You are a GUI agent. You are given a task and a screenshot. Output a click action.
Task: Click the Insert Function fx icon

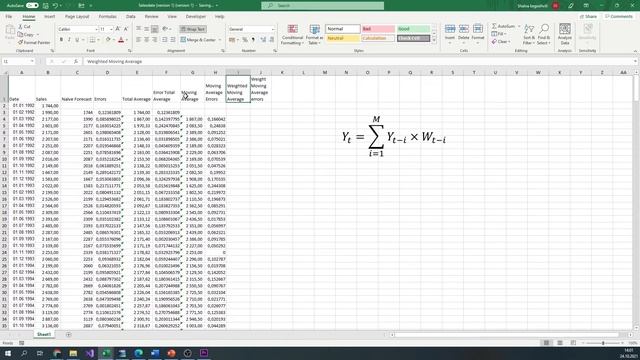click(x=76, y=61)
